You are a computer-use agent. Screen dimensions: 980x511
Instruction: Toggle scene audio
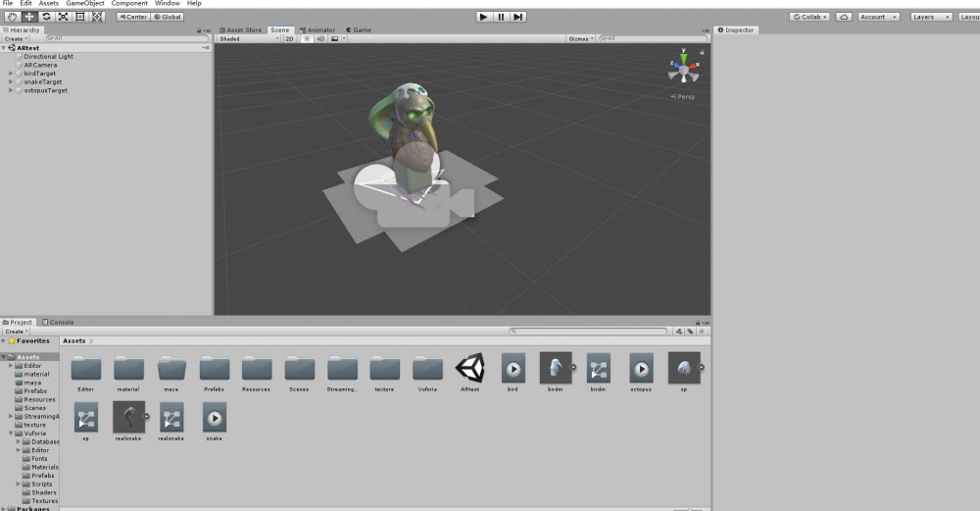[320, 39]
